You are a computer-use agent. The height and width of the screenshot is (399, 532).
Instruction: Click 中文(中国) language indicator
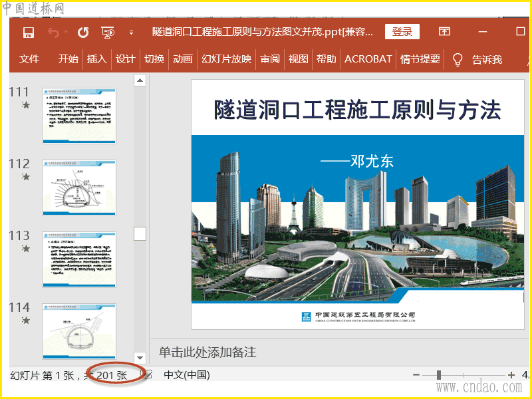(187, 375)
